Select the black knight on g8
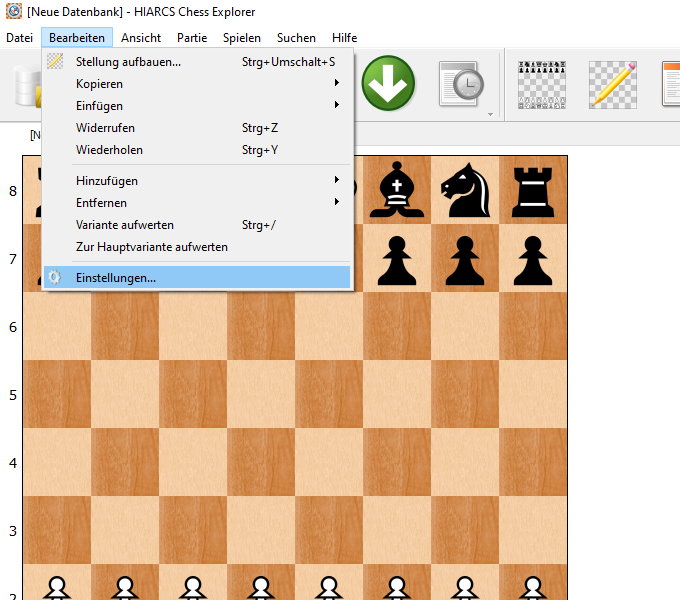680x600 pixels. tap(465, 190)
